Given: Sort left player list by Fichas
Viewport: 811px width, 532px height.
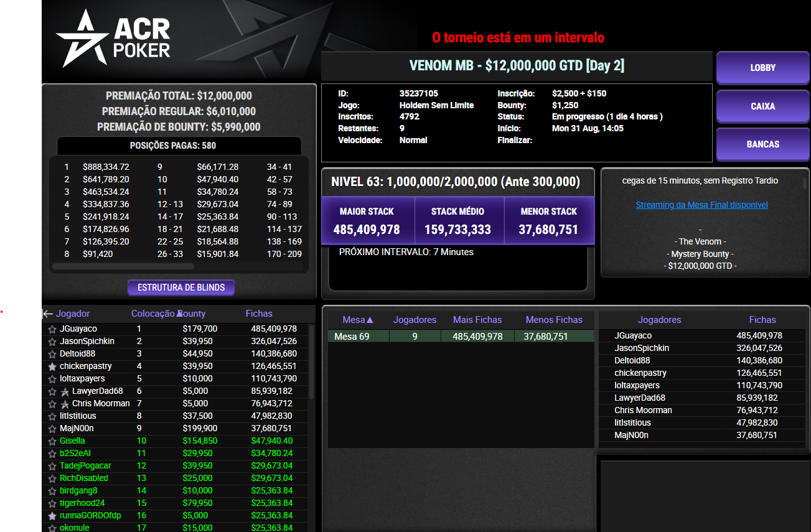Looking at the screenshot, I should pyautogui.click(x=259, y=314).
